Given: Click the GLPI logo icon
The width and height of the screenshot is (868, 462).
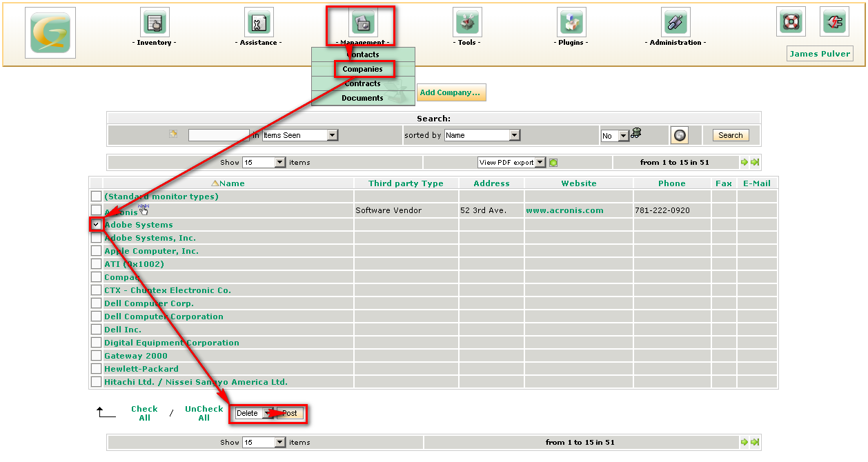Looking at the screenshot, I should click(x=50, y=33).
